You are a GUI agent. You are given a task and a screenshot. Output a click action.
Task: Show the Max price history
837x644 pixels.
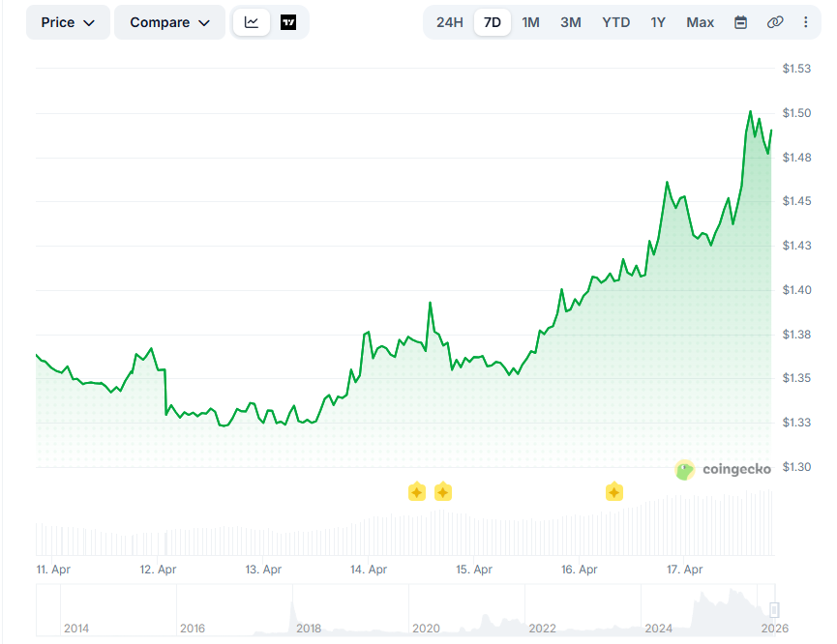[x=701, y=22]
